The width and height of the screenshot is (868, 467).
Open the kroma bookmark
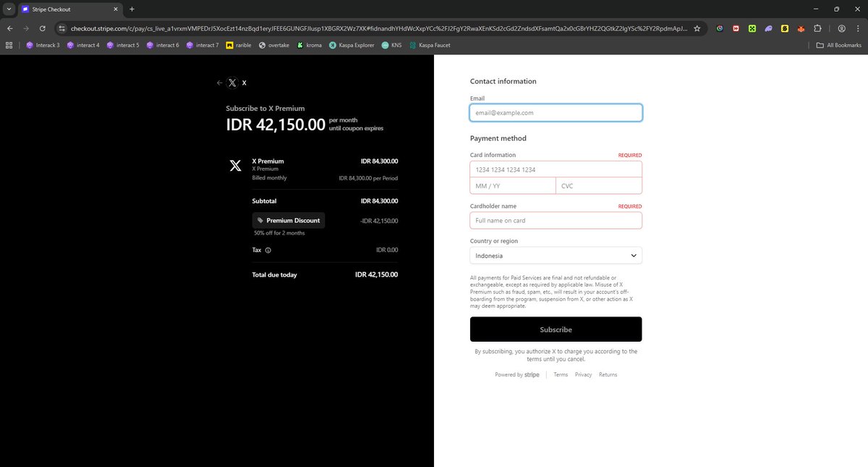pyautogui.click(x=310, y=45)
